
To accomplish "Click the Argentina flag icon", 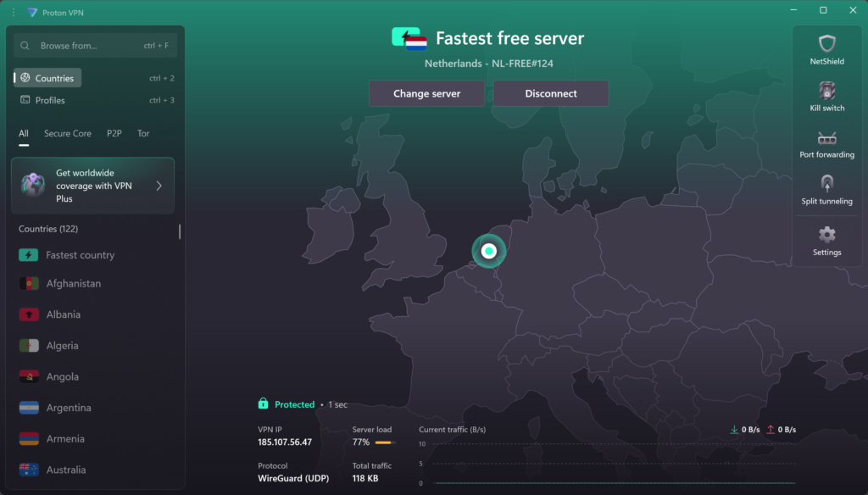I will point(29,408).
